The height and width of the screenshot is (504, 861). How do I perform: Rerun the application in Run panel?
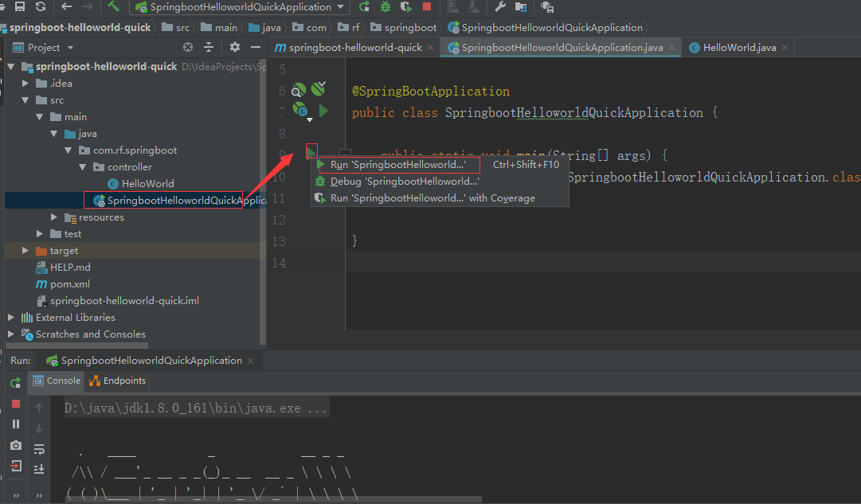point(15,383)
